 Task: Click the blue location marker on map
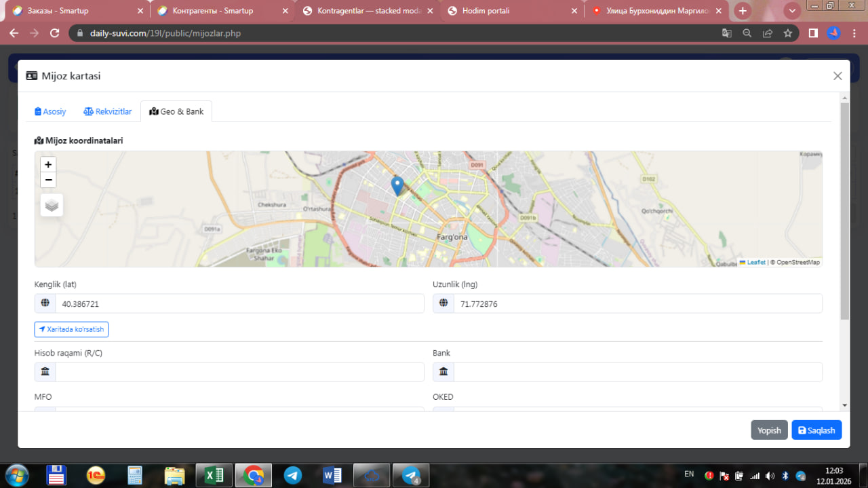[x=398, y=185]
